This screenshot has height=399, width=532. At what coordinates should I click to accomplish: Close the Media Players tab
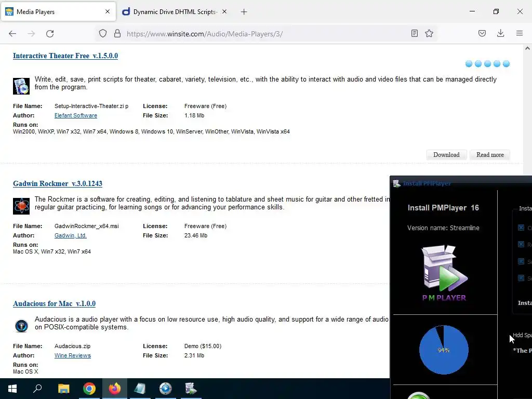click(108, 11)
